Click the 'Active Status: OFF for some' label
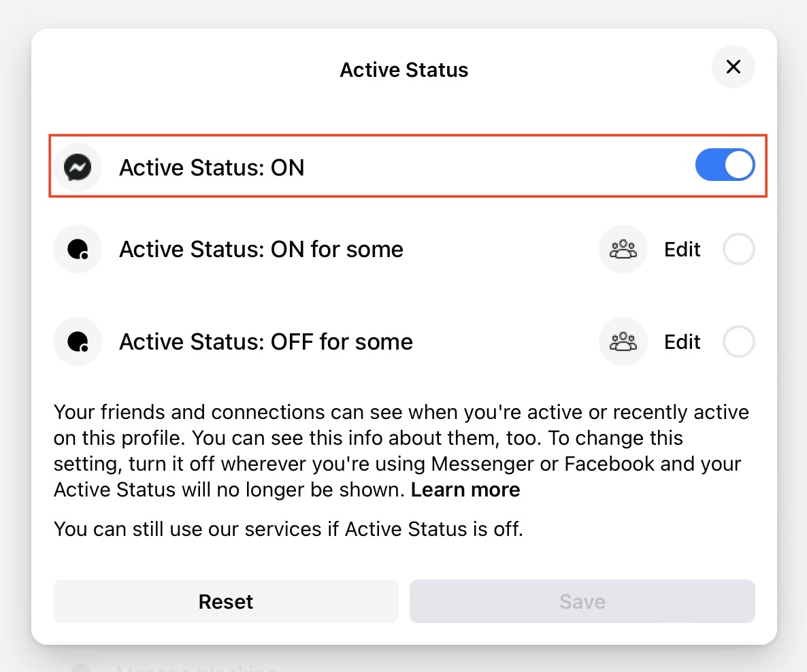This screenshot has width=807, height=672. (x=266, y=341)
